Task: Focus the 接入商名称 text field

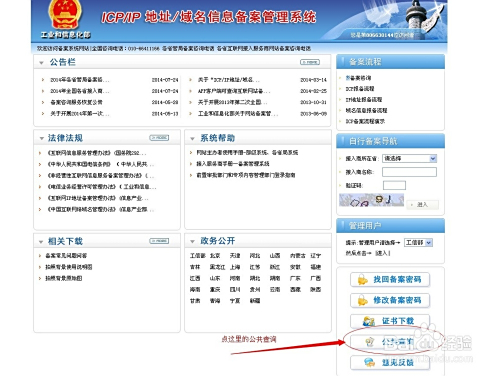Action: click(409, 172)
